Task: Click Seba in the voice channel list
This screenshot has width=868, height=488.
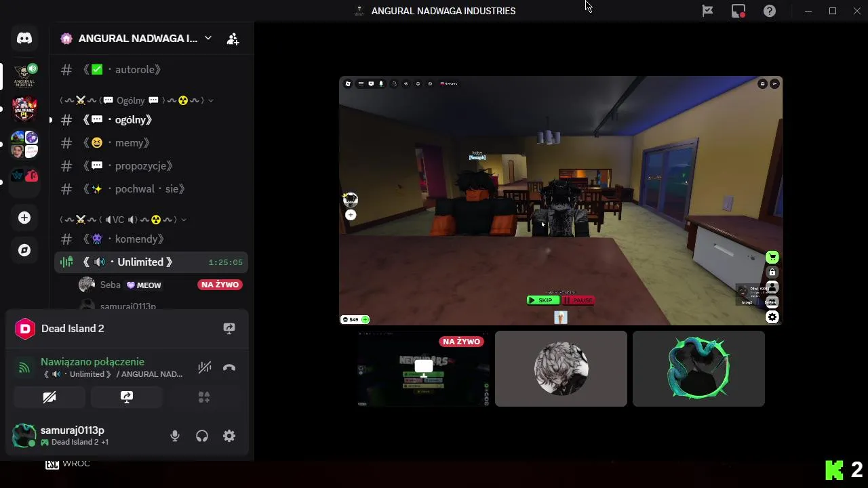Action: pos(110,285)
